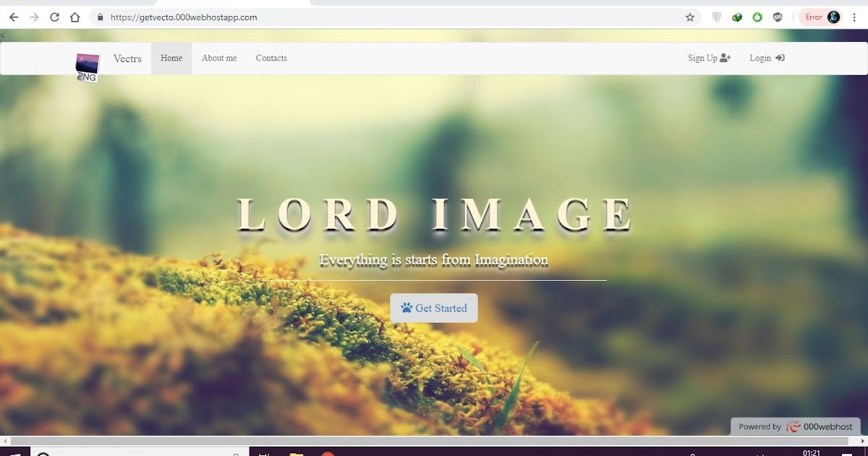Bookmark the page with the star icon
868x456 pixels.
coord(689,17)
